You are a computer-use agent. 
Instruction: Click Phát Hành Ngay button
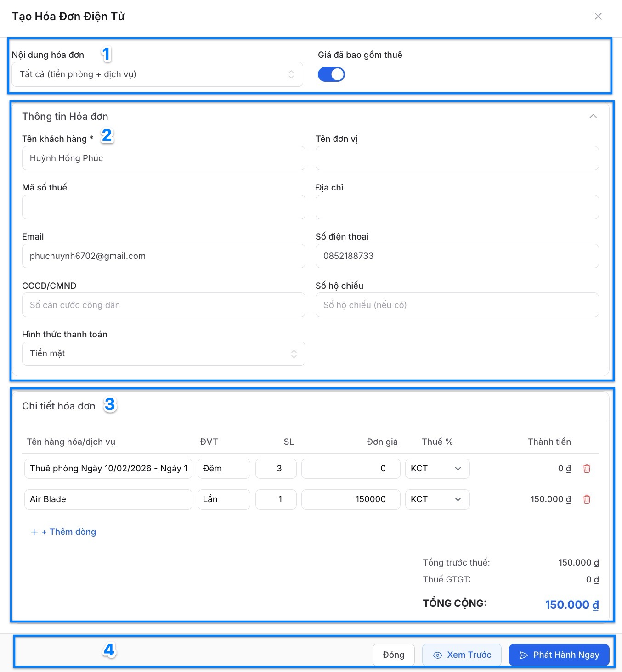pyautogui.click(x=559, y=655)
